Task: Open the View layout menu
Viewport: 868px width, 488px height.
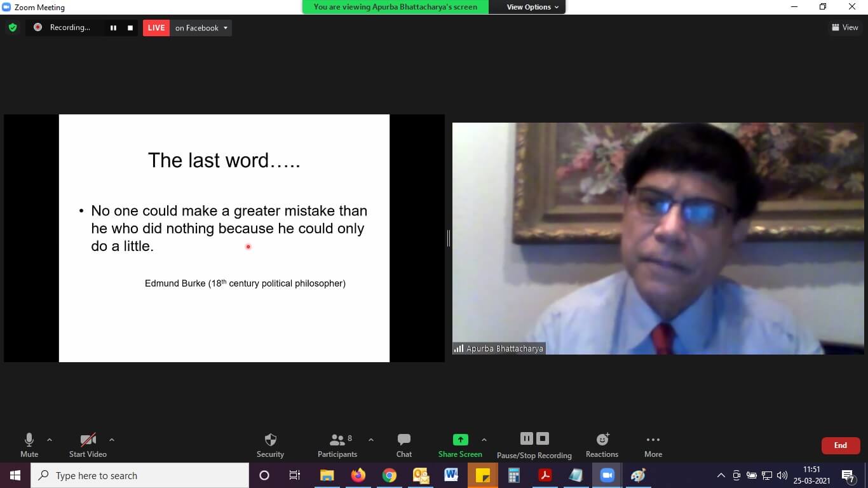Action: pyautogui.click(x=845, y=27)
